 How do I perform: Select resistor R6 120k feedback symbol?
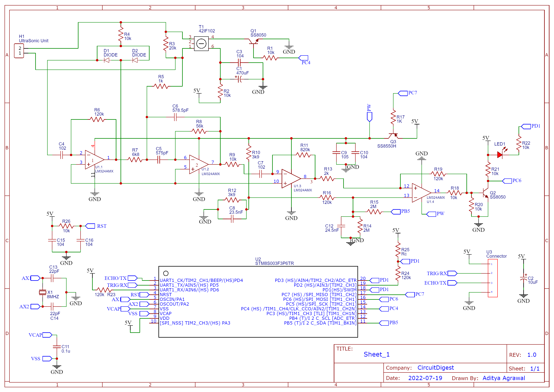97,120
